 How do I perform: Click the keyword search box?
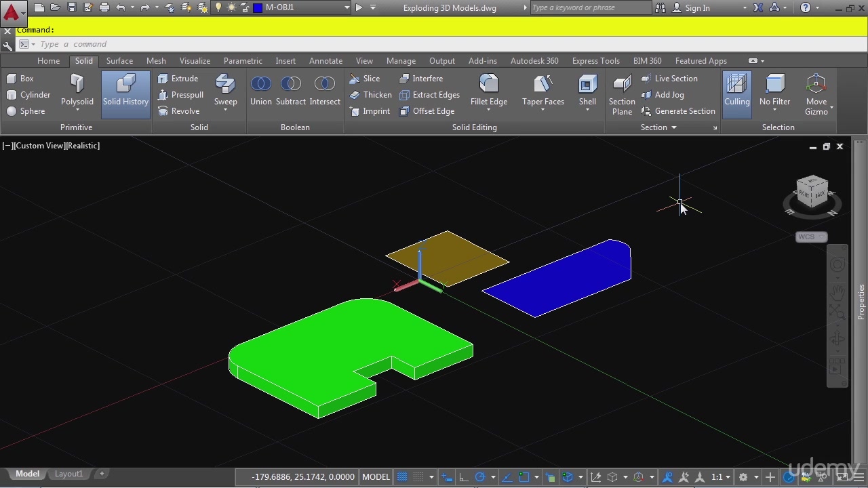click(x=590, y=8)
